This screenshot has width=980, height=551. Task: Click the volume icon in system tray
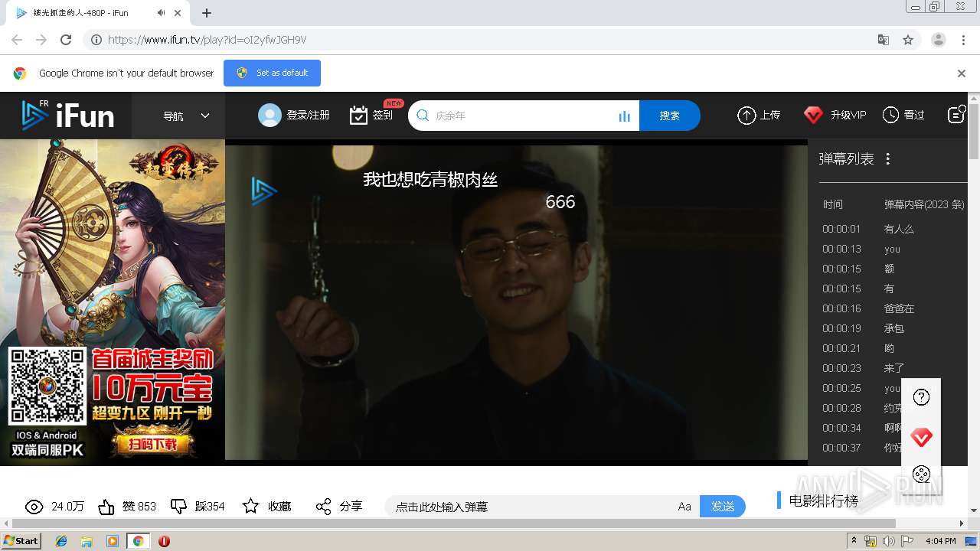click(x=889, y=541)
